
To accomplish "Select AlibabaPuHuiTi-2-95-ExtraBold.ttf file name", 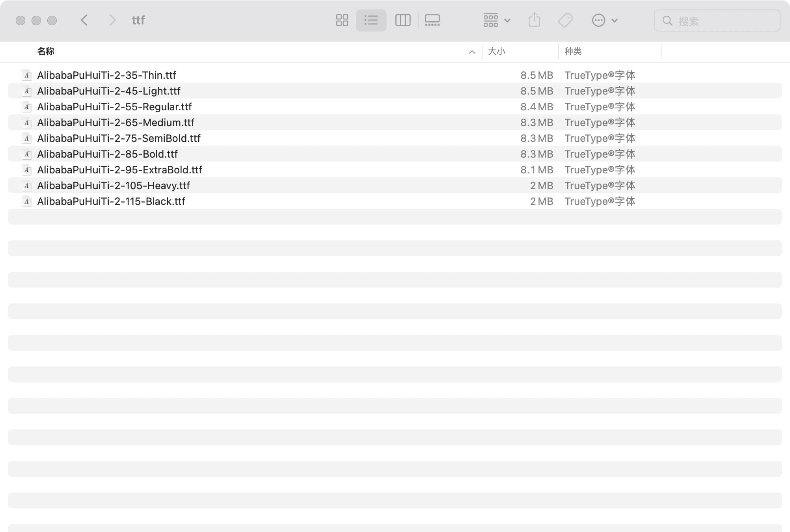I will (119, 169).
